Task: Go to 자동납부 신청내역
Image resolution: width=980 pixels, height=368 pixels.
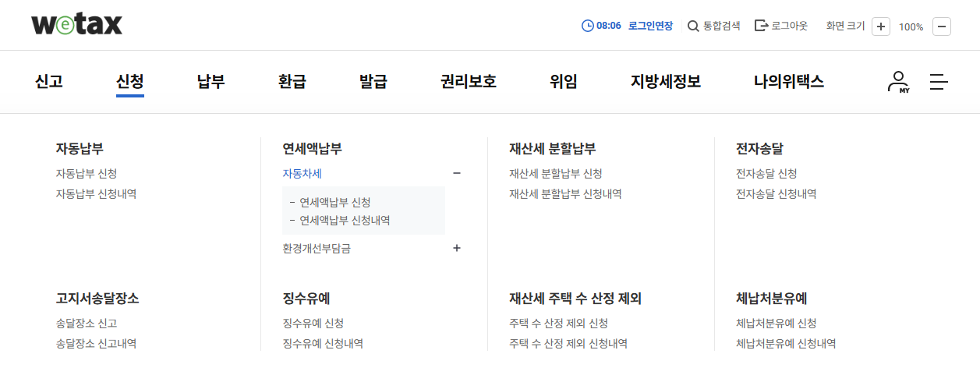Action: pos(96,194)
